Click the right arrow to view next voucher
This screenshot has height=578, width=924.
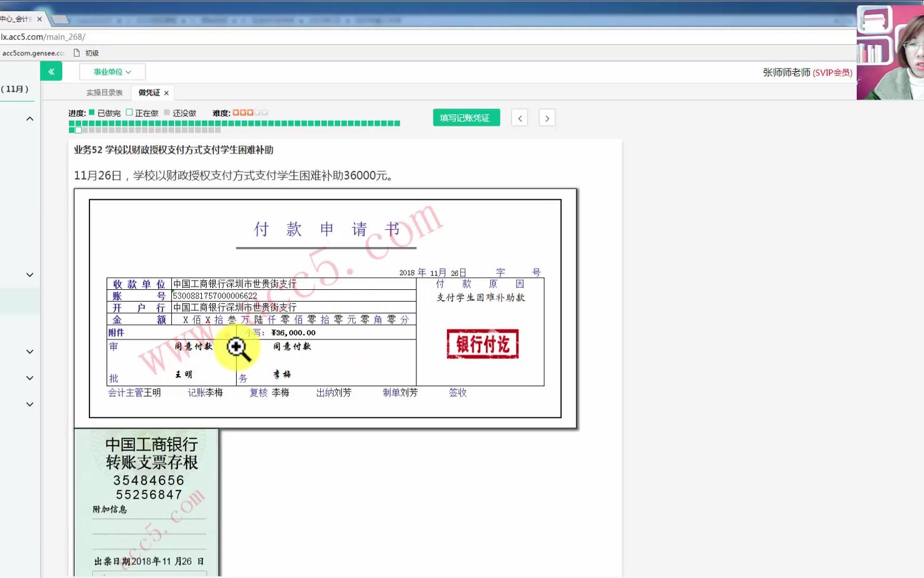pyautogui.click(x=547, y=117)
